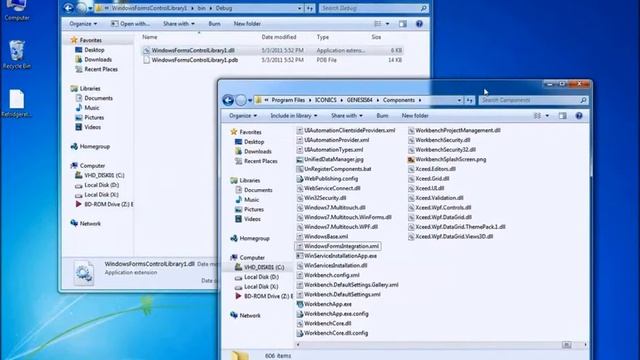The width and height of the screenshot is (640, 360).
Task: Click New folder in Debug window
Action: click(x=247, y=24)
